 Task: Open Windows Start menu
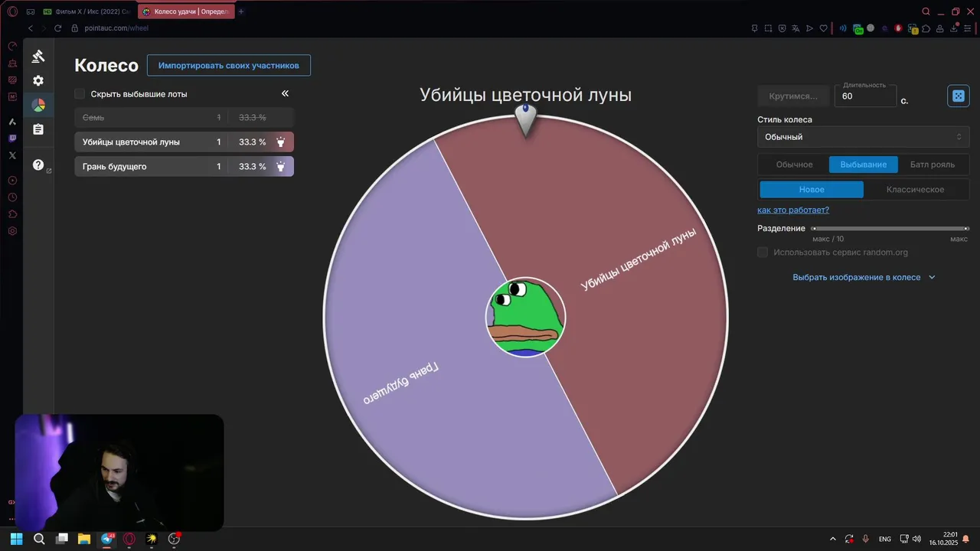tap(16, 539)
